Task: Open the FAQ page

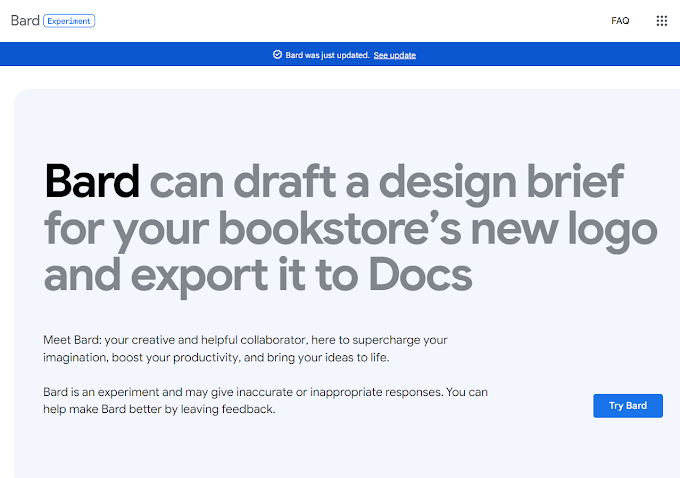Action: [x=620, y=21]
